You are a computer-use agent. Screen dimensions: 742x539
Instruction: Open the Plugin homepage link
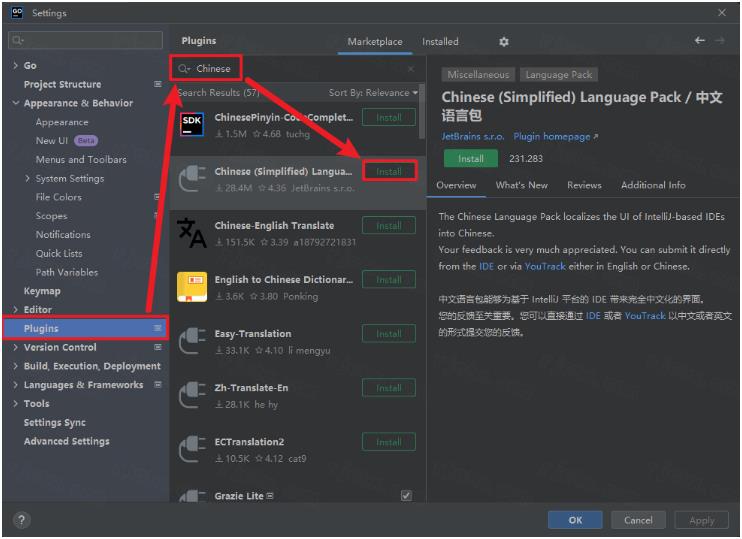(x=556, y=136)
